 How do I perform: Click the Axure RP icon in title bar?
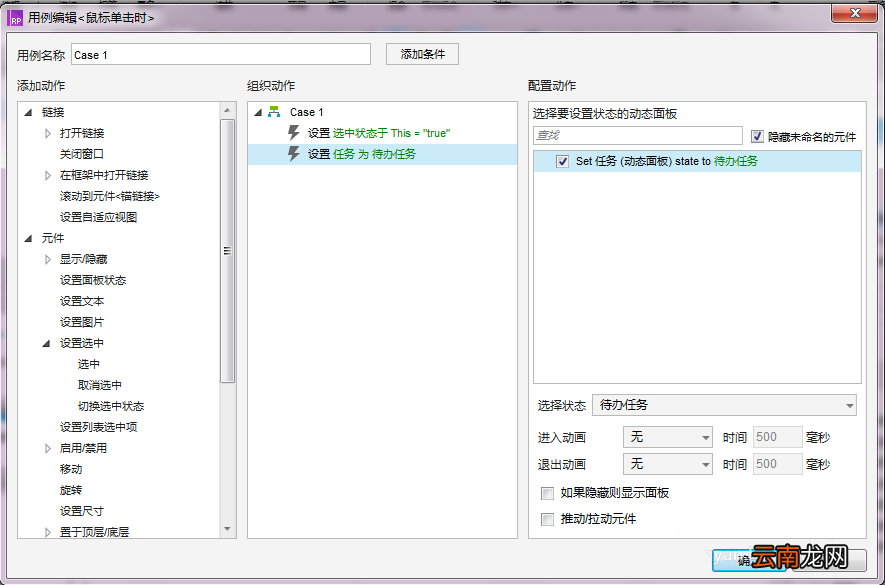[15, 18]
